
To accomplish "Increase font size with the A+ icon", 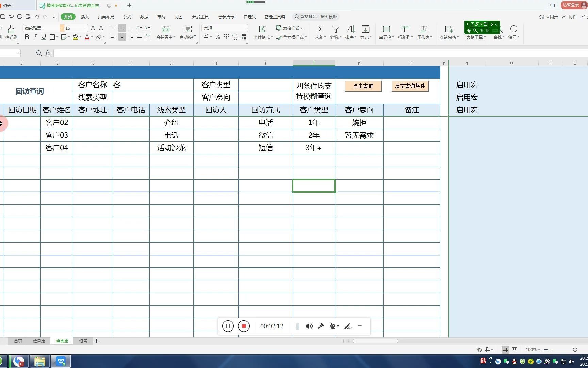I will tap(93, 28).
